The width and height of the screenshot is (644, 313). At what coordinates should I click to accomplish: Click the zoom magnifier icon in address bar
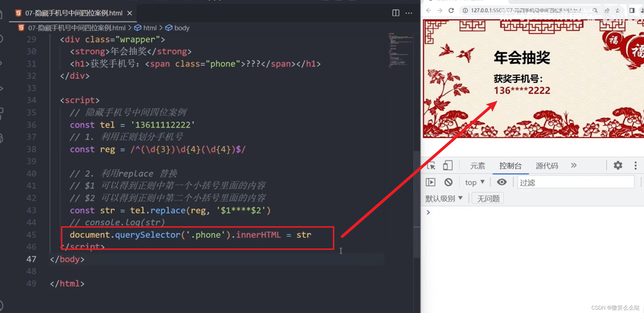[595, 11]
